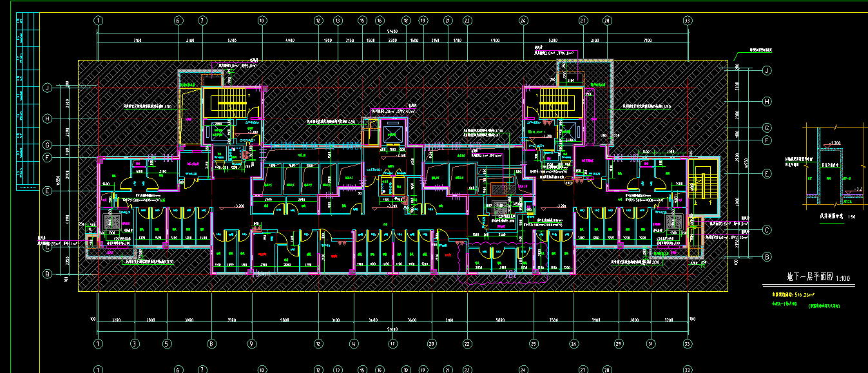Screen dimensions: 868x373
Task: Click the -1.200 elevation mark in section detail
Action: [834, 143]
